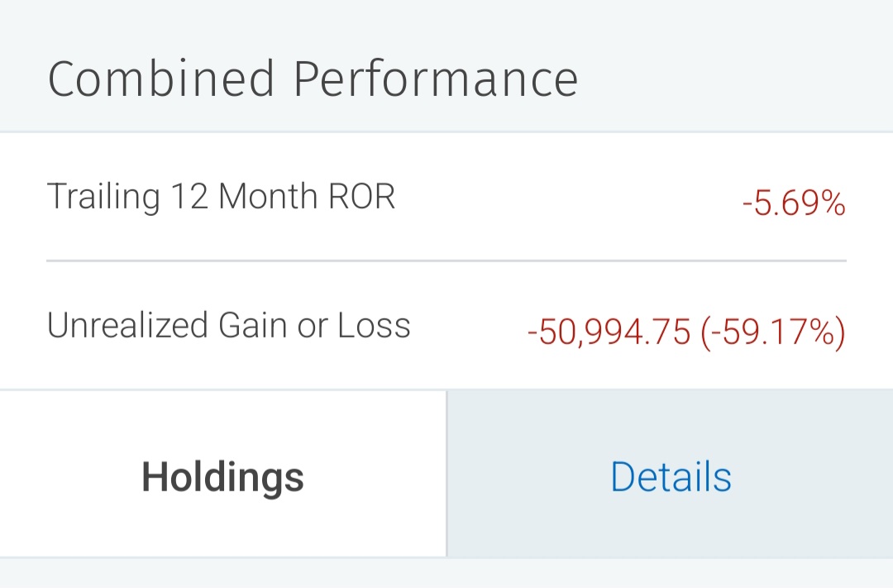Select the (-59.17%) loss percentage

pos(773,332)
